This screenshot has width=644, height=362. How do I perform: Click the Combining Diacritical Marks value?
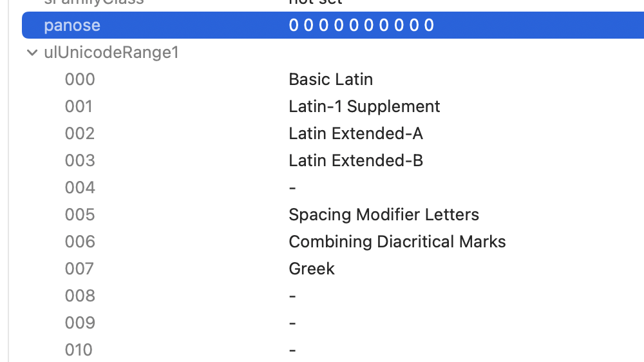(x=397, y=242)
